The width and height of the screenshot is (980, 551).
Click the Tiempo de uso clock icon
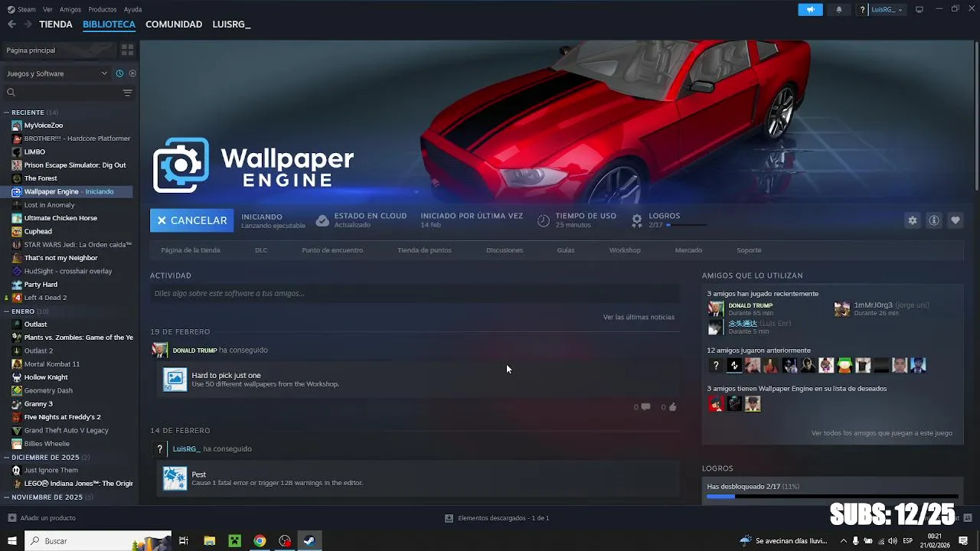click(543, 220)
